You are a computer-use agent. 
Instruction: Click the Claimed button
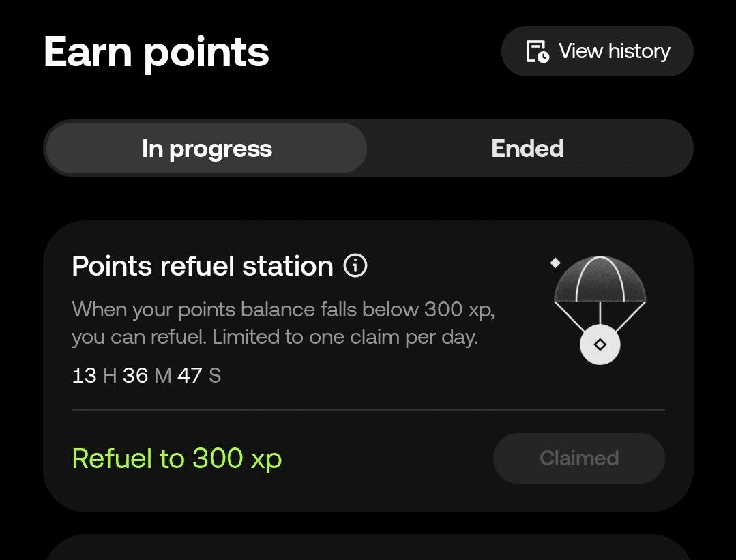[578, 458]
